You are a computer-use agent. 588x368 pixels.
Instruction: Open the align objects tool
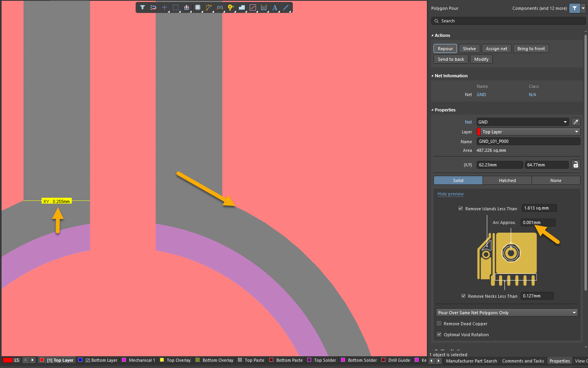[x=187, y=7]
